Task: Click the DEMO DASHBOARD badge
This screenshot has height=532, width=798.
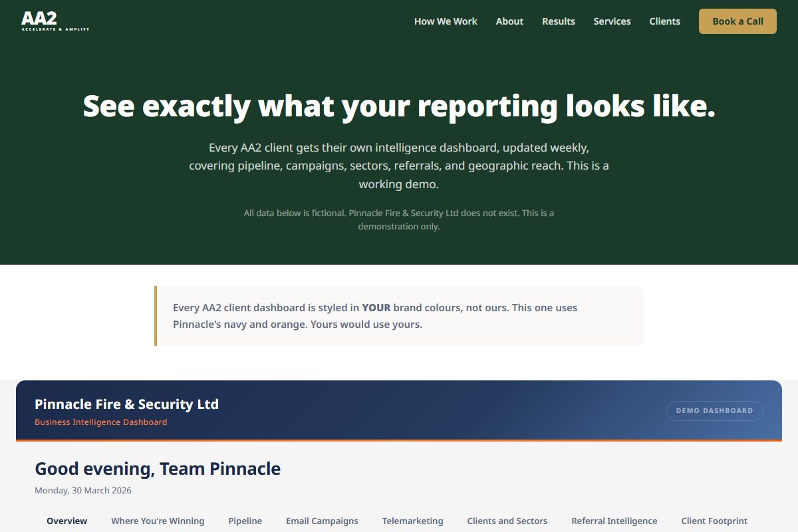Action: [714, 410]
